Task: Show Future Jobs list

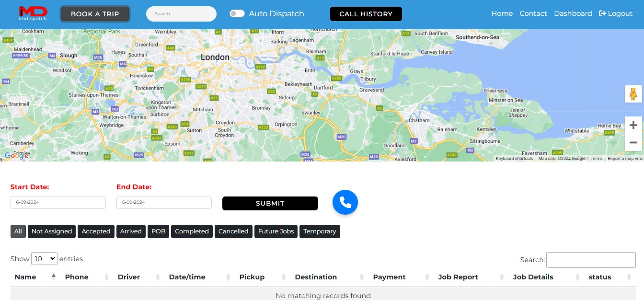Action: tap(276, 231)
